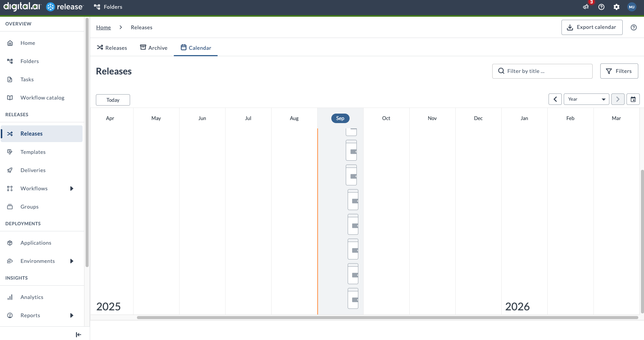Screen dimensions: 644x340
Task: Expand the Workflows submenu
Action: point(72,188)
